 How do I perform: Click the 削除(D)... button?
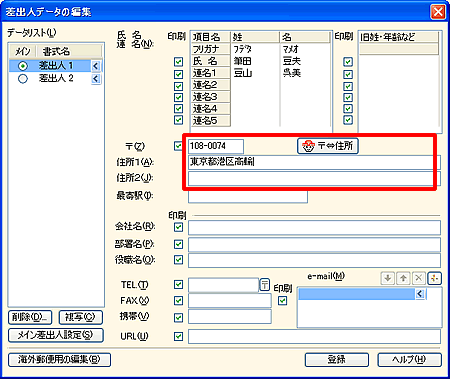click(x=30, y=317)
